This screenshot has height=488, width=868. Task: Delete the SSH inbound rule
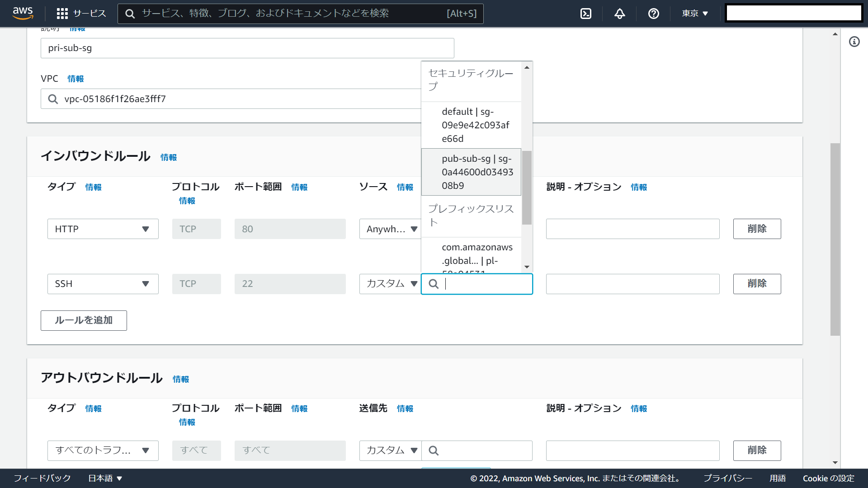click(x=757, y=284)
